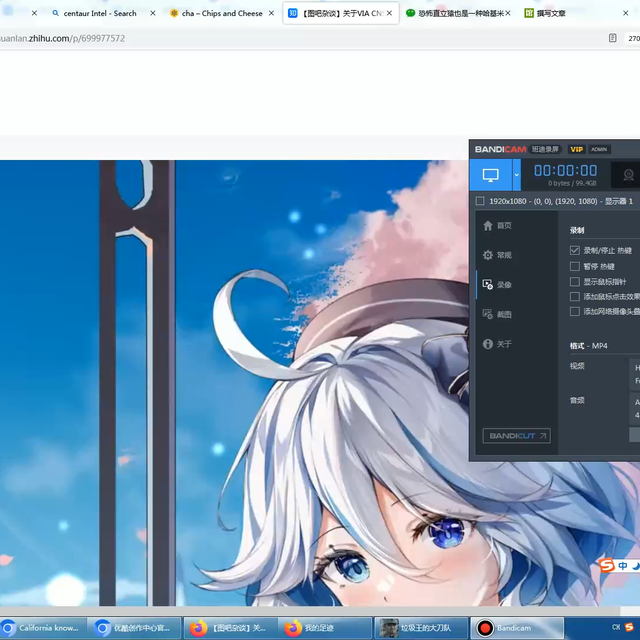Image resolution: width=640 pixels, height=640 pixels.
Task: Open the Bandicam 首页 home section
Action: click(497, 226)
